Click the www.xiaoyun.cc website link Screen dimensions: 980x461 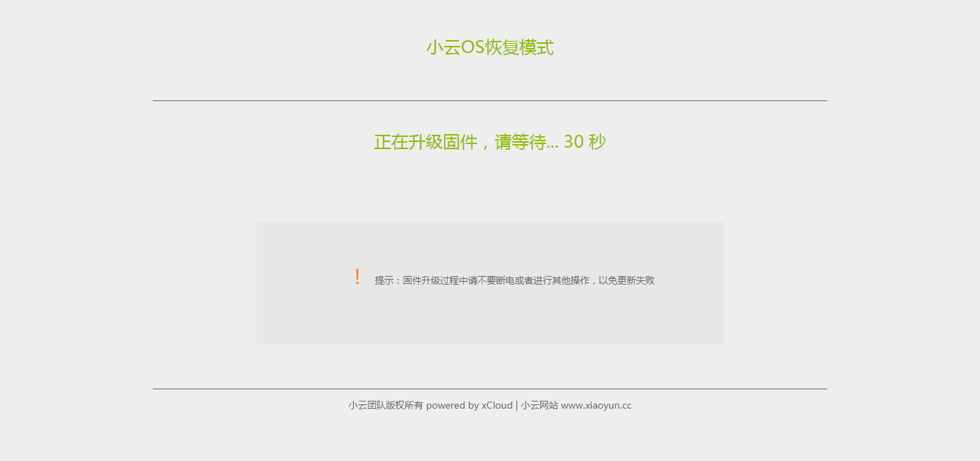[x=595, y=405]
